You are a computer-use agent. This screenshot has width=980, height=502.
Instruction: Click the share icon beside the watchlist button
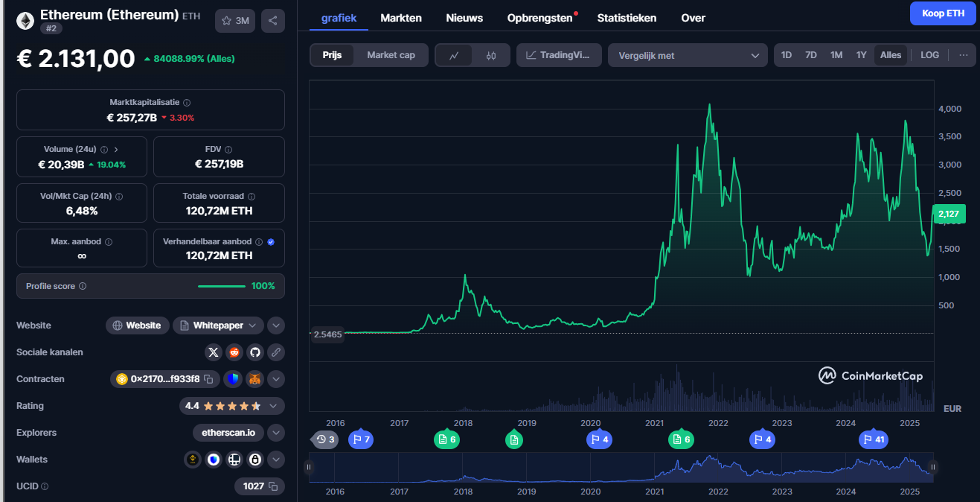pyautogui.click(x=273, y=21)
